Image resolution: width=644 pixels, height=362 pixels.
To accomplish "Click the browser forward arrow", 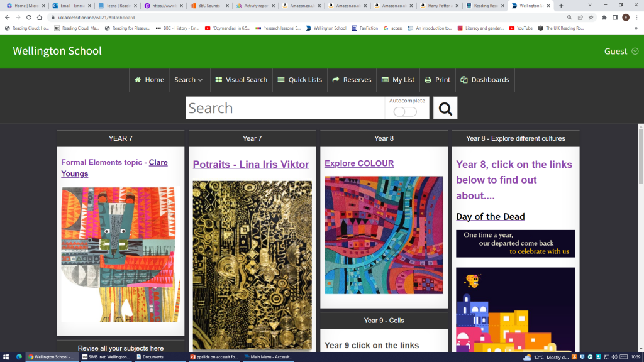I will pyautogui.click(x=18, y=17).
